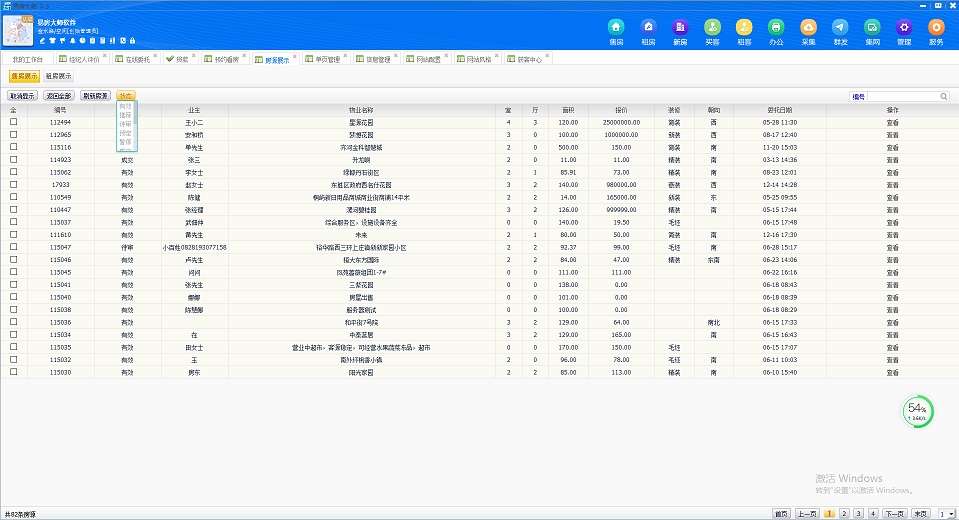Screen dimensions: 959x520
Task: Click the green 54% progress circle
Action: point(917,410)
